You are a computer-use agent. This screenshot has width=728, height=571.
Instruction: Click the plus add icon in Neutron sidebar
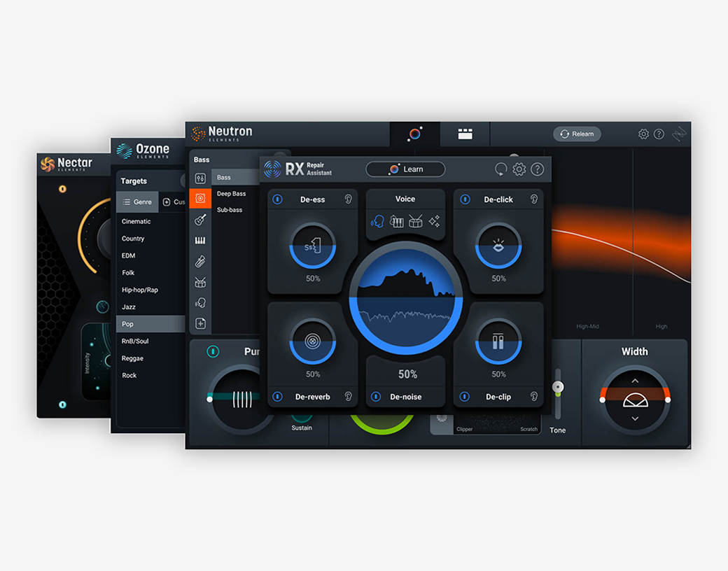click(201, 323)
